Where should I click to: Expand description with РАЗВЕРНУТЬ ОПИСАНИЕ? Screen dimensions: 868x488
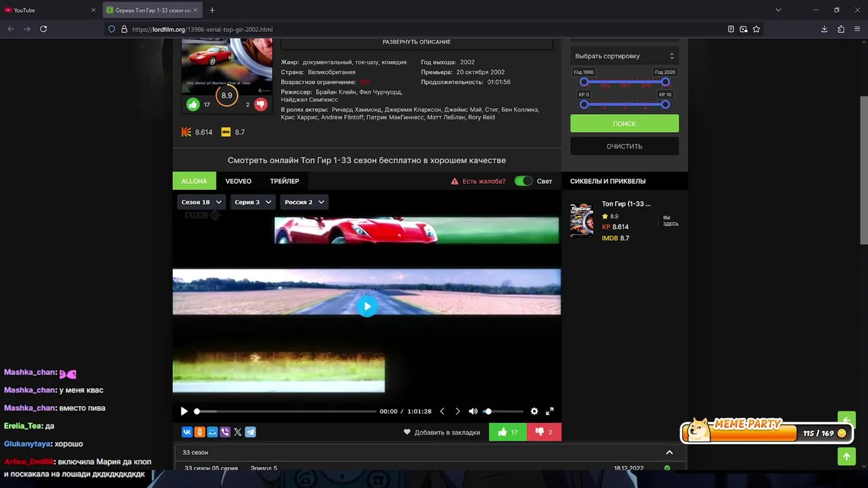point(416,42)
